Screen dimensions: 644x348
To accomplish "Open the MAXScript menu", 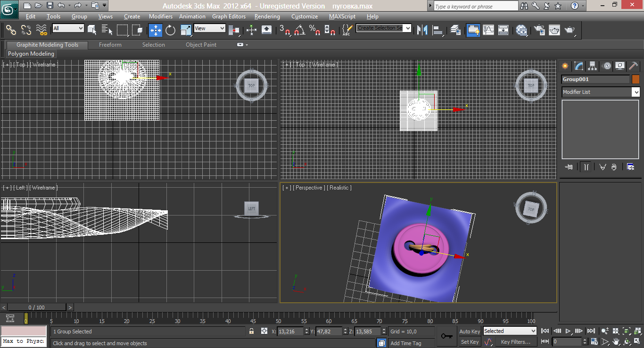I will (x=342, y=16).
